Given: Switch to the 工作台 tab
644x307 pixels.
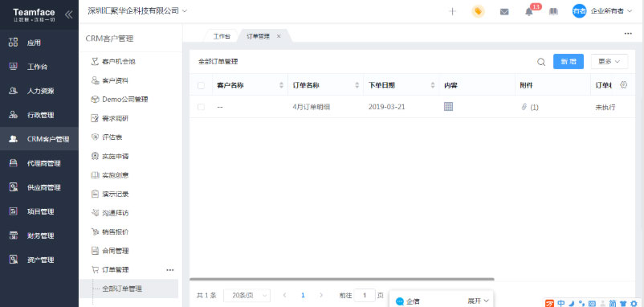Looking at the screenshot, I should click(222, 36).
